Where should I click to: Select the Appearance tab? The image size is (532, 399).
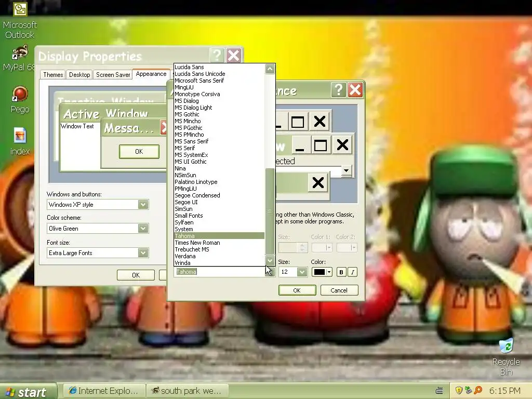(x=151, y=74)
